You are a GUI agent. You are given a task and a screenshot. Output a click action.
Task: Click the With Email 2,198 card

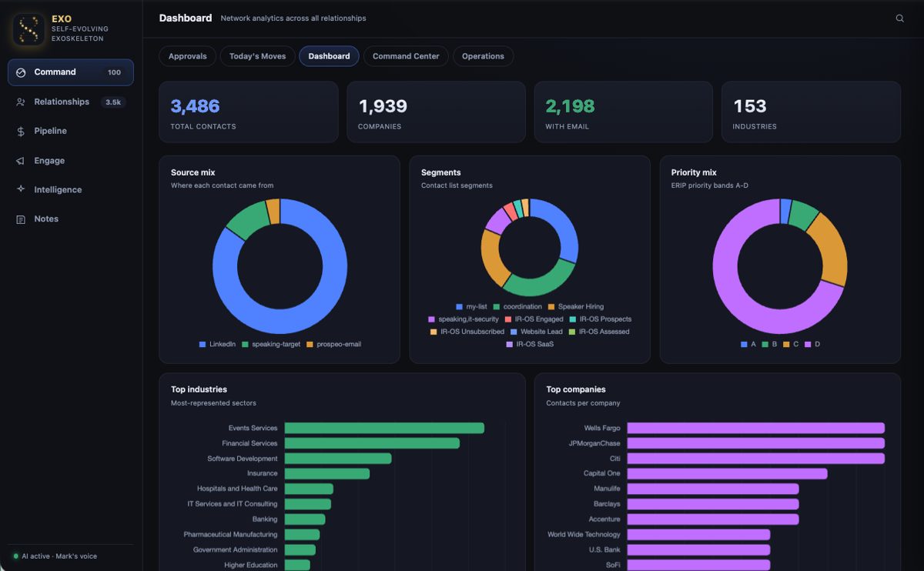coord(623,112)
